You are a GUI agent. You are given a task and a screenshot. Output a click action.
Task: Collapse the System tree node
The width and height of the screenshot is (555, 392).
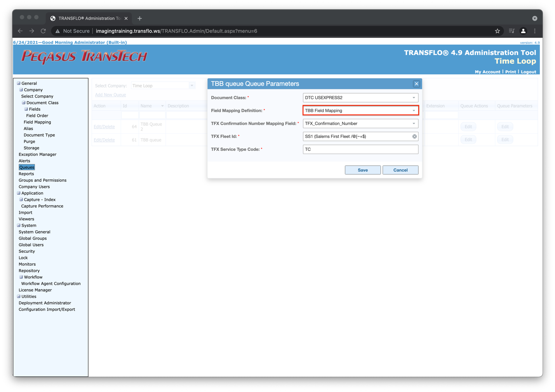click(x=18, y=225)
